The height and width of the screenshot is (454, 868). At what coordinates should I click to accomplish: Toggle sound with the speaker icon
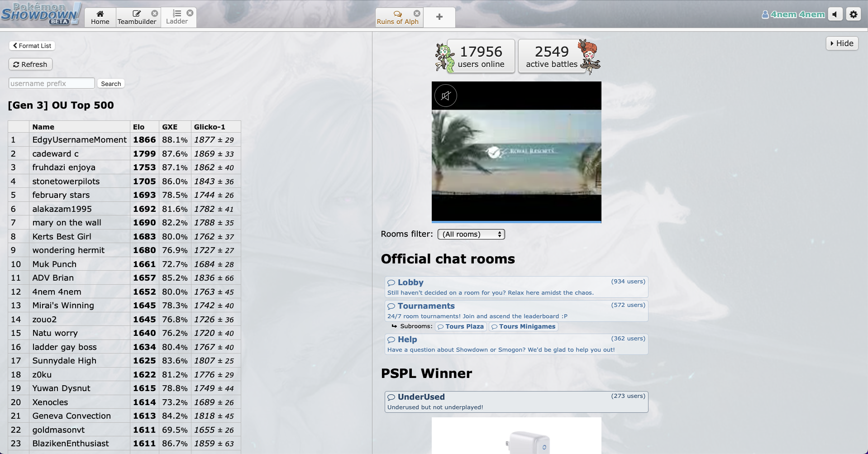tap(835, 14)
